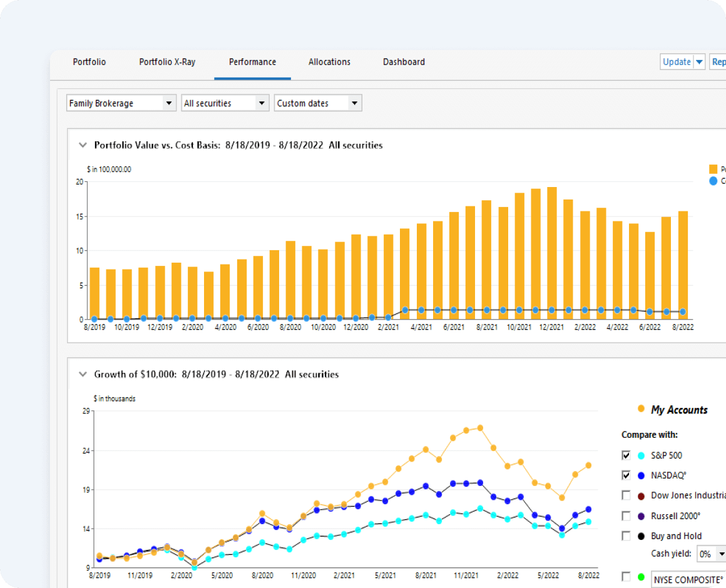Click the purple Russell 2000 legend dot
Screen dimensions: 726x588
pyautogui.click(x=640, y=515)
